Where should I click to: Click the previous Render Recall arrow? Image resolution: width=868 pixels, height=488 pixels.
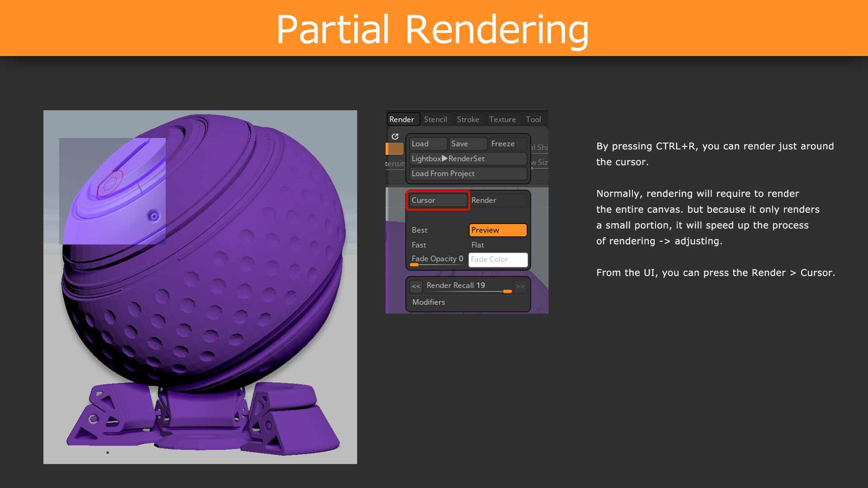(416, 286)
